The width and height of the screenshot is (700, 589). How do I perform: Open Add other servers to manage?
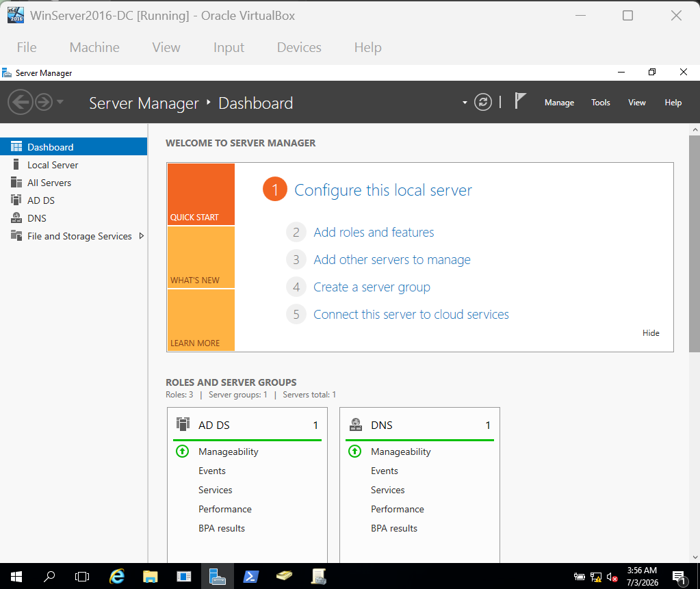392,260
